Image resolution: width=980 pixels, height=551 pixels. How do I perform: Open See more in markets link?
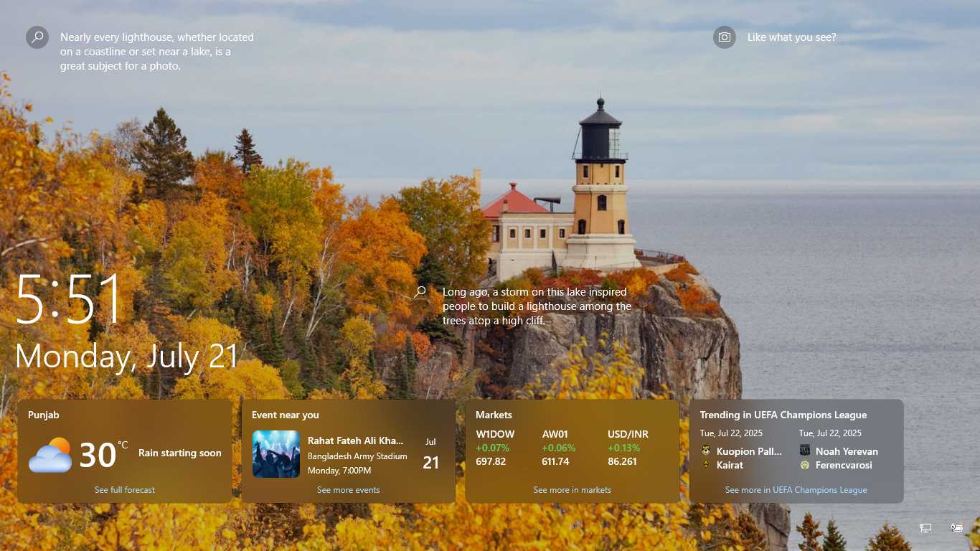(x=573, y=490)
